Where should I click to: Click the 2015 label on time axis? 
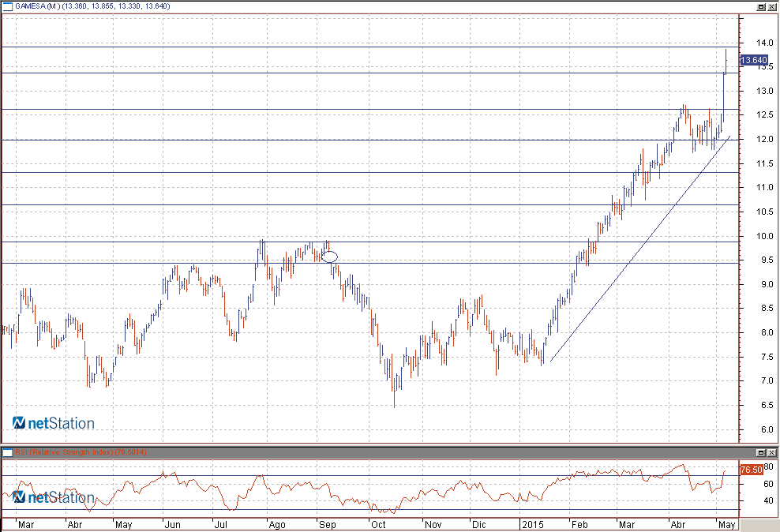coord(532,524)
